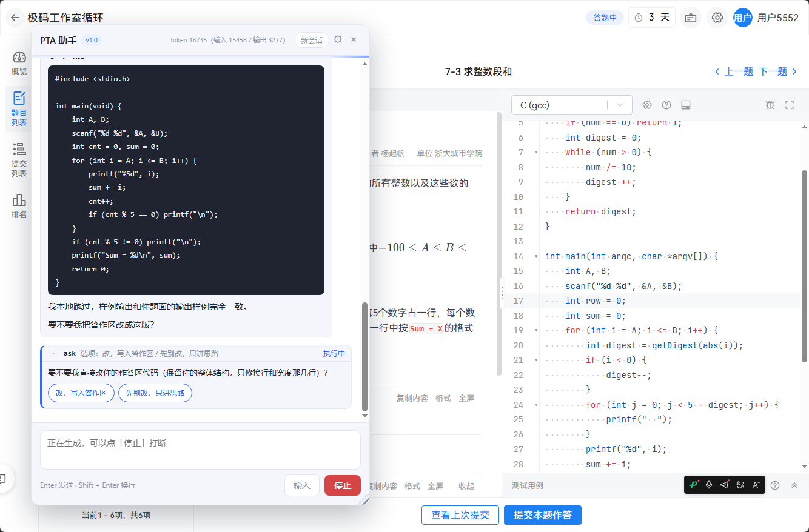
Task: Fold the inner for loop at line 24
Action: point(536,404)
